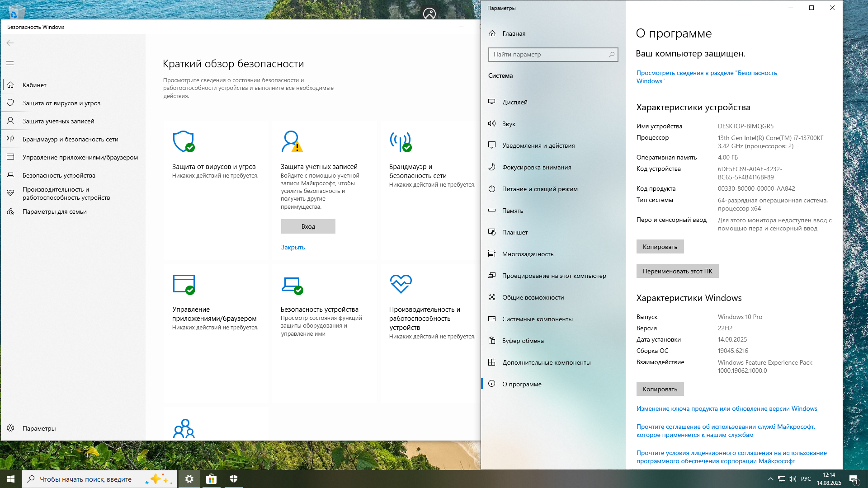Click the taskbar search box
868x488 pixels.
[99, 479]
